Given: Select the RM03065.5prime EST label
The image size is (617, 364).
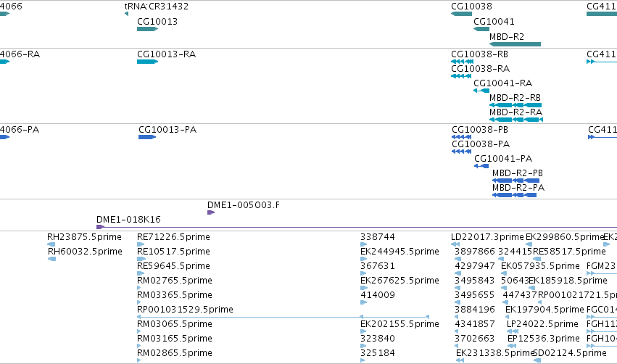Looking at the screenshot, I should (x=174, y=324).
